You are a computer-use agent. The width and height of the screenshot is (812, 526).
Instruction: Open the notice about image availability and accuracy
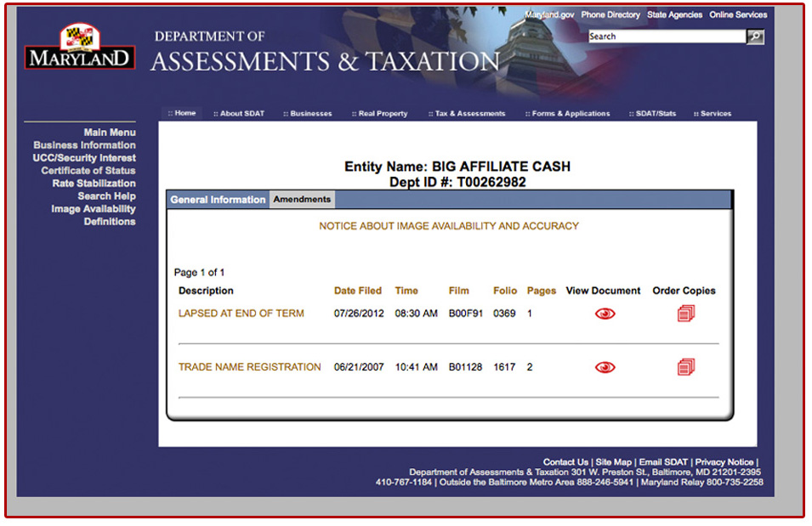(x=448, y=226)
